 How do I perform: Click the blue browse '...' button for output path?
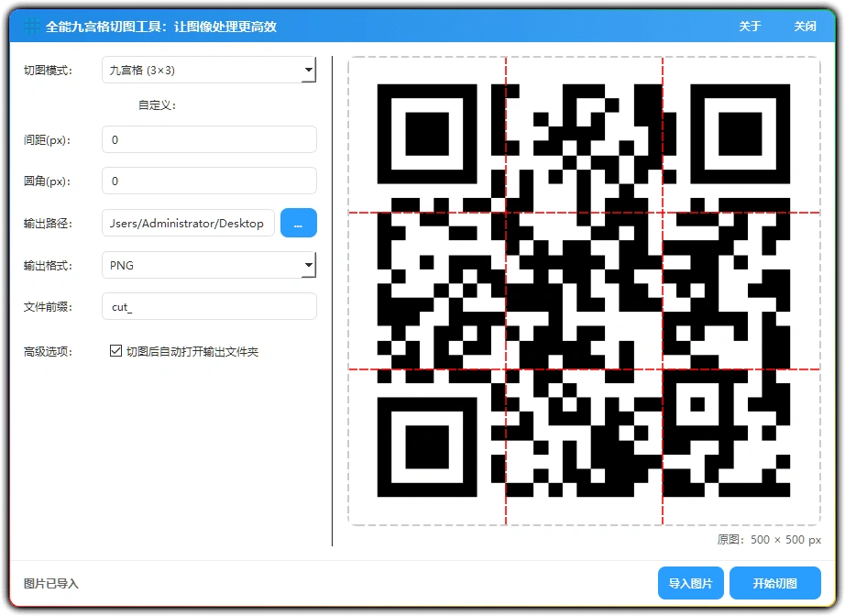click(299, 223)
